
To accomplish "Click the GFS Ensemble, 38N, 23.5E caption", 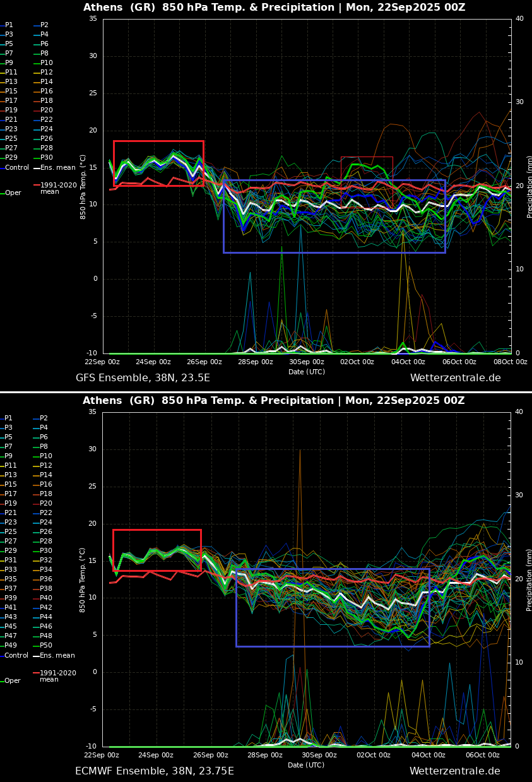I will [143, 378].
